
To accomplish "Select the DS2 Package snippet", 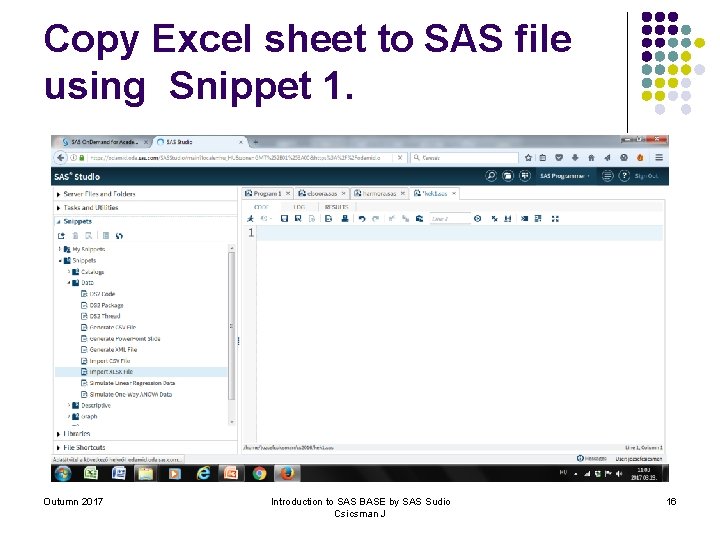I will point(107,305).
